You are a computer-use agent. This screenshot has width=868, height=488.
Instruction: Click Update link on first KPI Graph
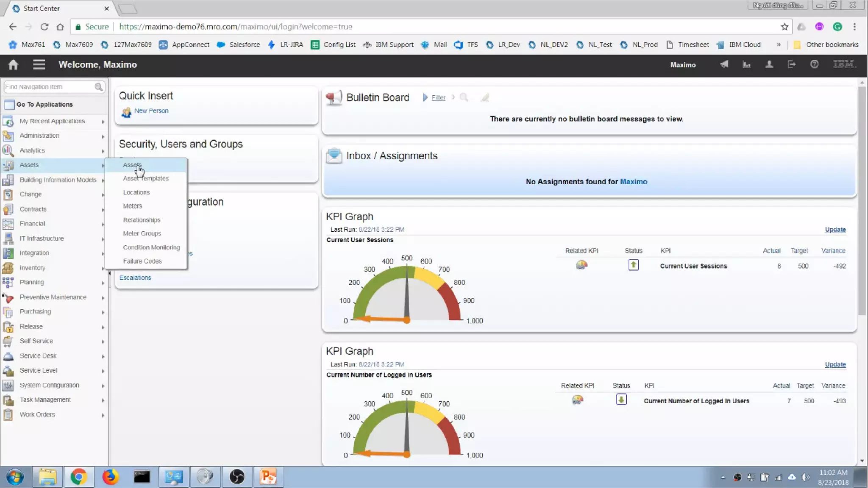click(x=835, y=230)
